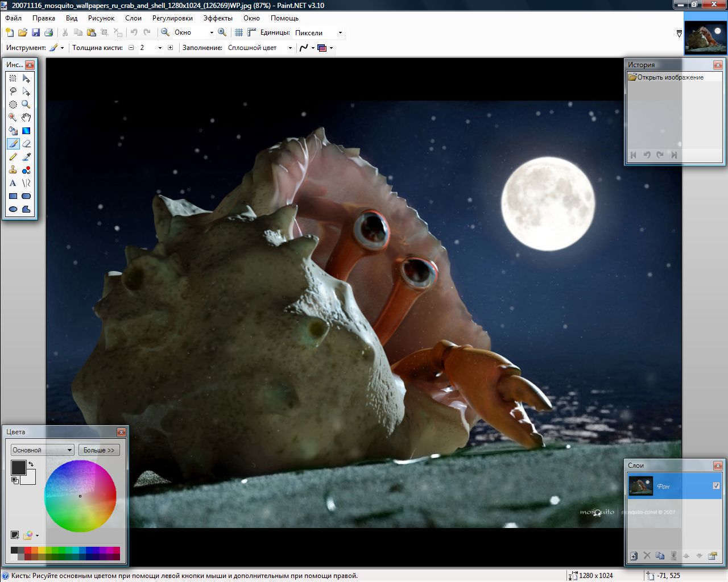Select the Color Picker eyedropper tool
This screenshot has height=582, width=728.
point(26,157)
